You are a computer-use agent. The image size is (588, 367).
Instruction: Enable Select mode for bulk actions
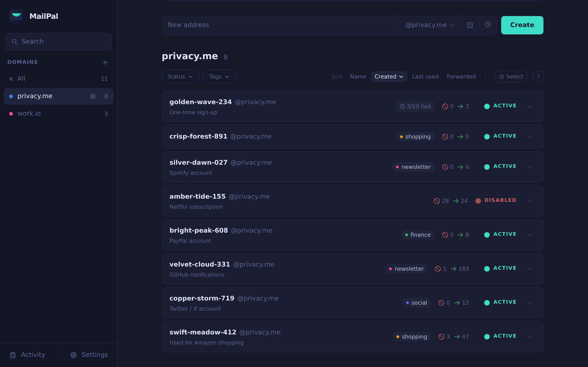(x=511, y=76)
